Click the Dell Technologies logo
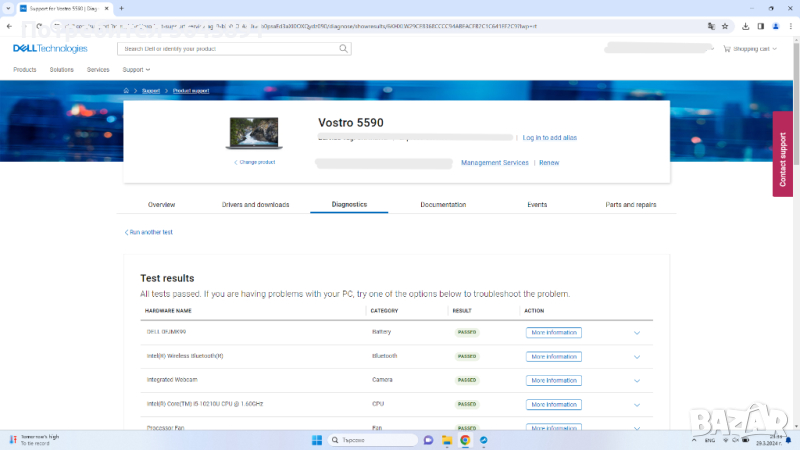 (50, 48)
